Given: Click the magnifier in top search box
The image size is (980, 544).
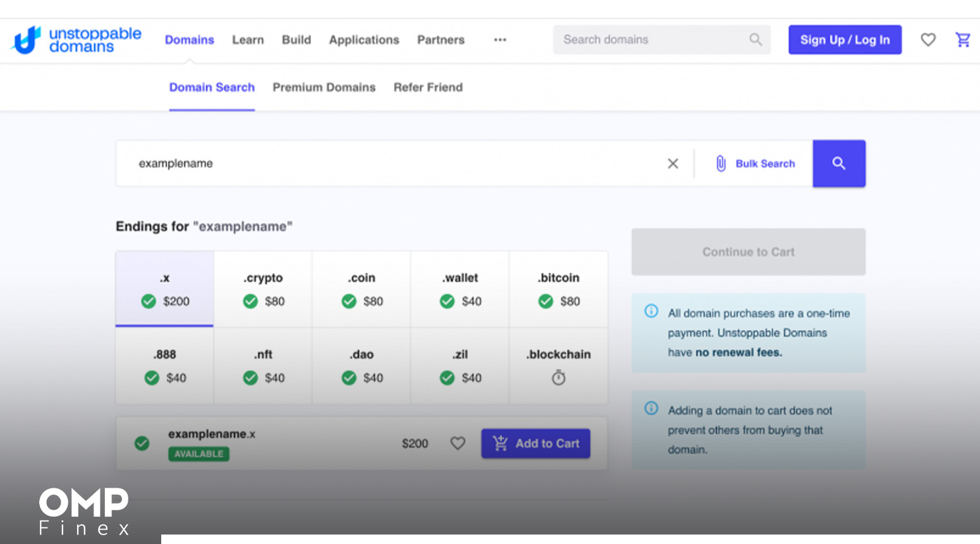Looking at the screenshot, I should click(756, 39).
